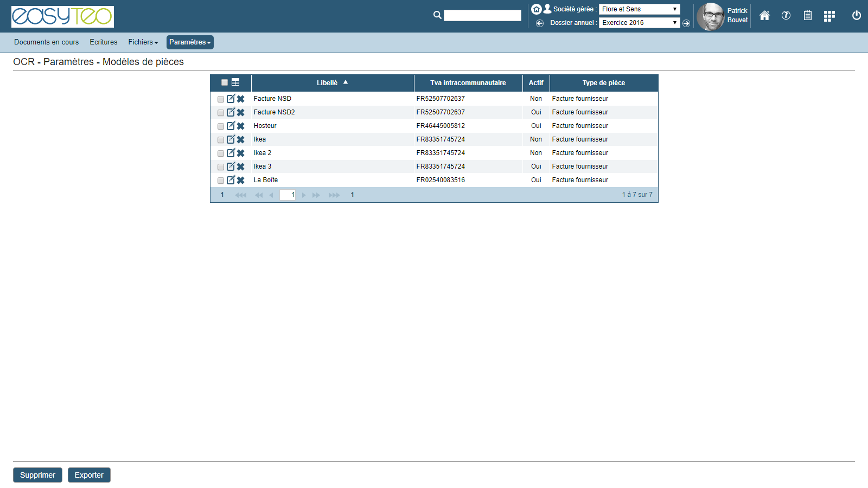Viewport: 868px width, 488px height.
Task: Open help with the question mark icon
Action: tap(786, 16)
